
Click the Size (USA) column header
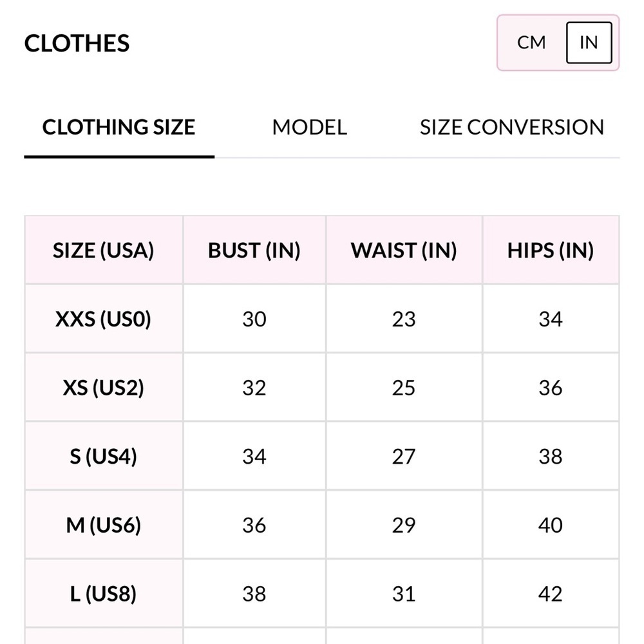click(104, 251)
